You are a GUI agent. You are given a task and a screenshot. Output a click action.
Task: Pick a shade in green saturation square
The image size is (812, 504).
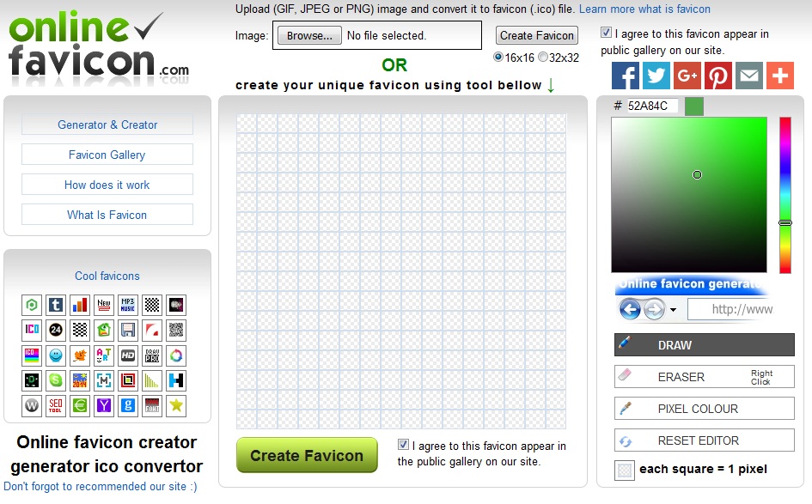pos(689,195)
